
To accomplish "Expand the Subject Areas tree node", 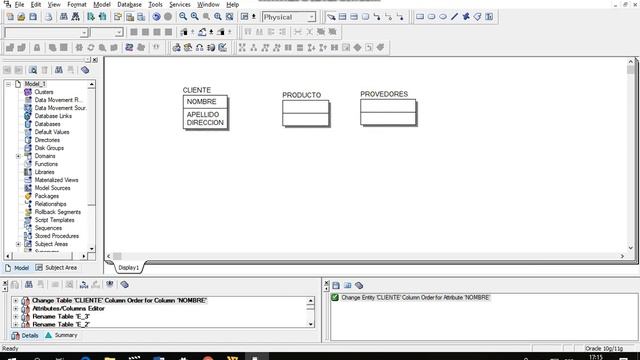I will (18, 244).
